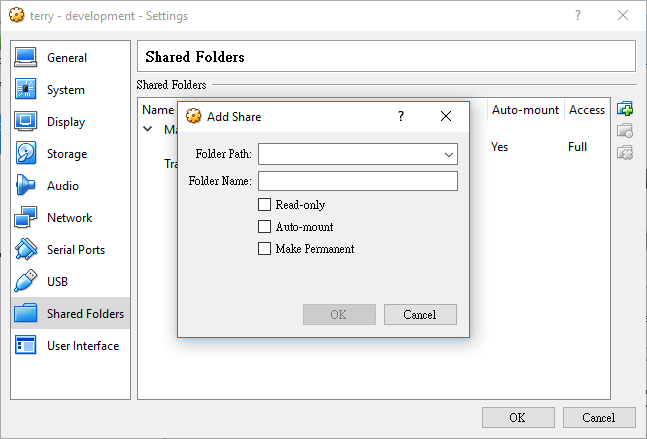
Task: Focus the Folder Name text field
Action: click(358, 181)
